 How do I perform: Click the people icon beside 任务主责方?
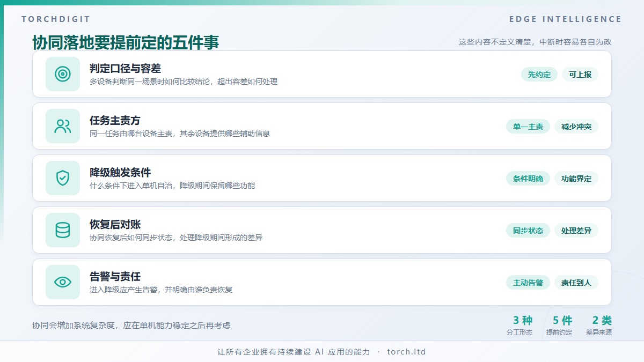[63, 126]
